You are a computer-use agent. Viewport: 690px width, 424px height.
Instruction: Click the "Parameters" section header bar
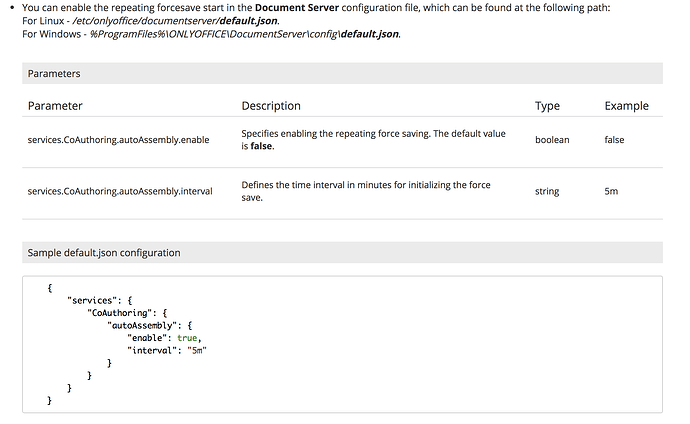pyautogui.click(x=341, y=73)
